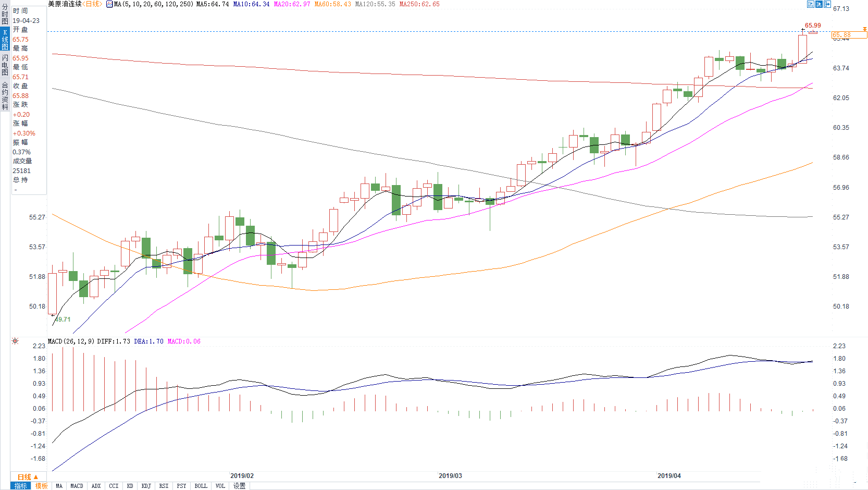Switch to the 分时图 view tab

pyautogui.click(x=5, y=14)
